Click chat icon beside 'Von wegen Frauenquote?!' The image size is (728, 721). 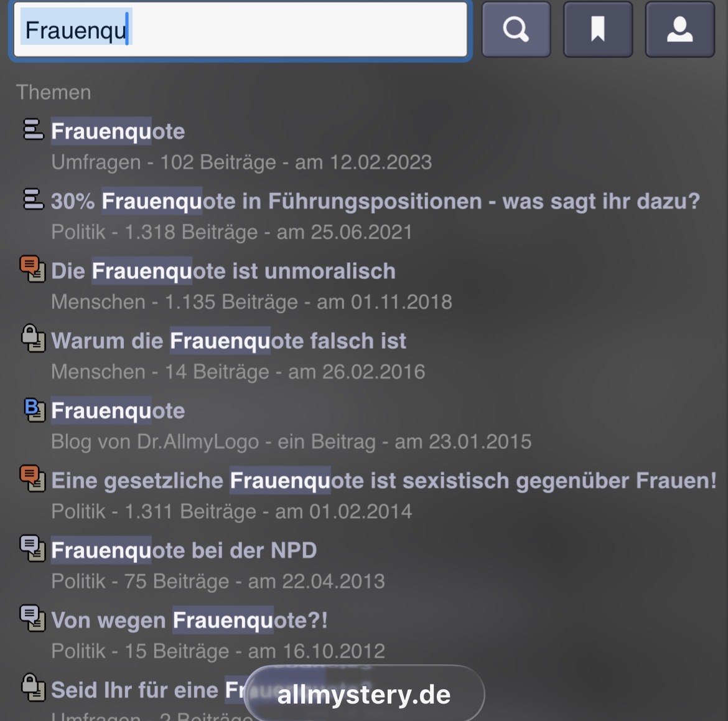[x=32, y=618]
